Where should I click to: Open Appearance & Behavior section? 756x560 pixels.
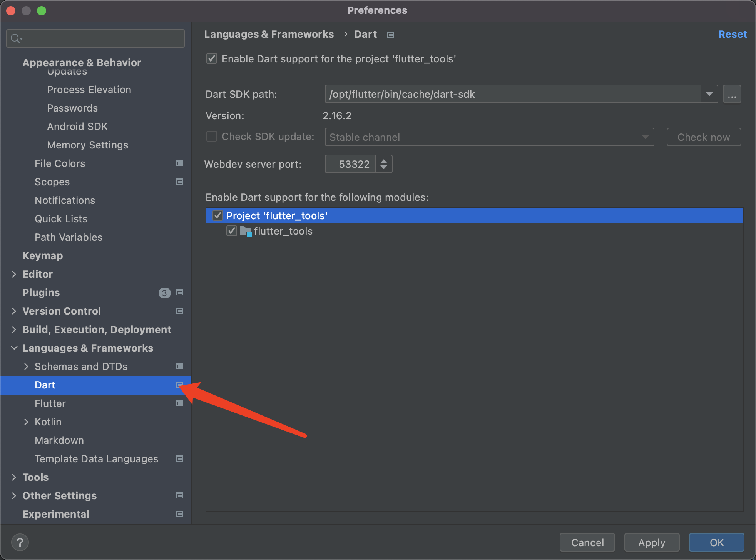[x=82, y=62]
